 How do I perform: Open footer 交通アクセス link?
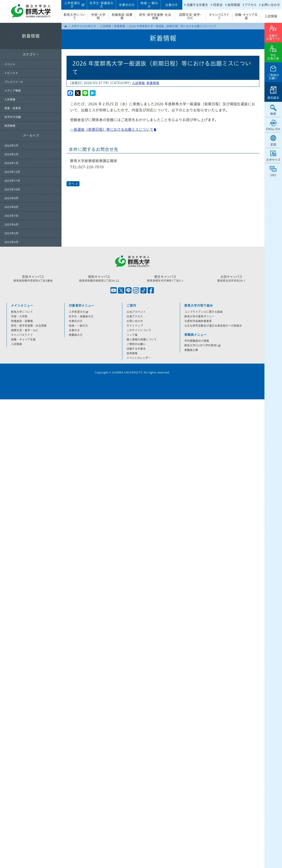[135, 316]
